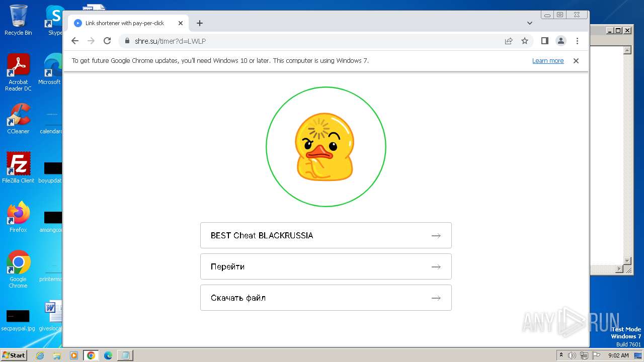Click the 9:02 AM clock
The width and height of the screenshot is (644, 362).
618,355
